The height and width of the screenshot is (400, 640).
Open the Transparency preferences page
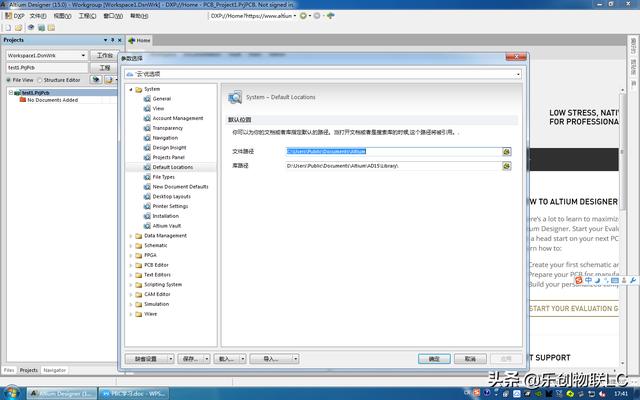point(167,128)
